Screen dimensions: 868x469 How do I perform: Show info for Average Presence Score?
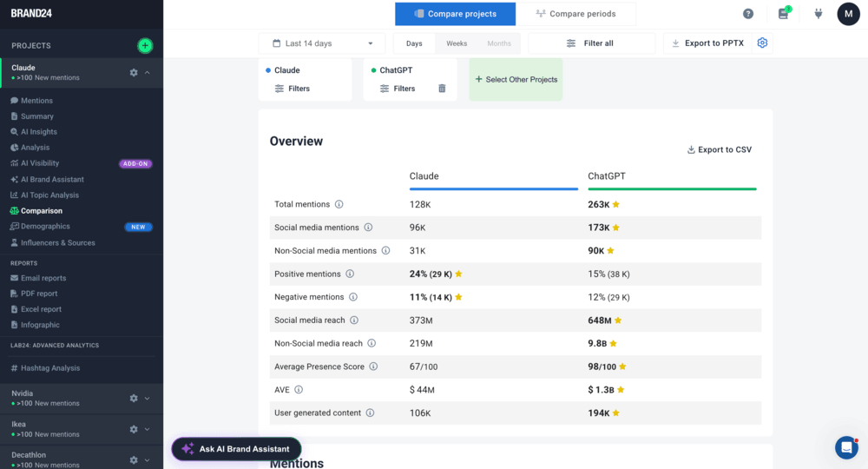[x=373, y=367]
